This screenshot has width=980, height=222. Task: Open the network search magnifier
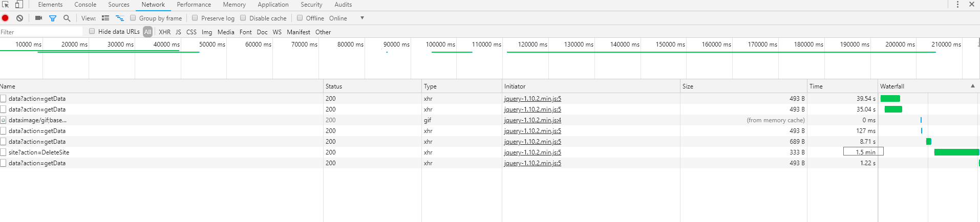(x=67, y=18)
